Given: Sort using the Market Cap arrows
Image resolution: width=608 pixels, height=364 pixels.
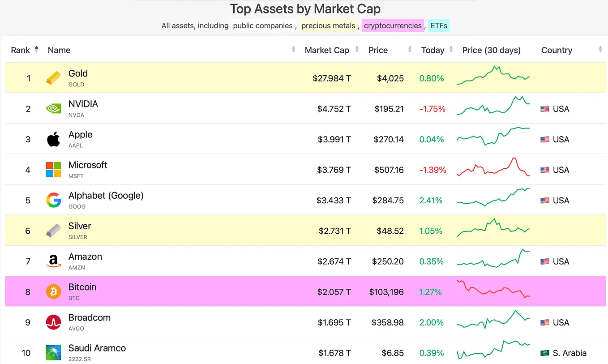Looking at the screenshot, I should tap(357, 50).
